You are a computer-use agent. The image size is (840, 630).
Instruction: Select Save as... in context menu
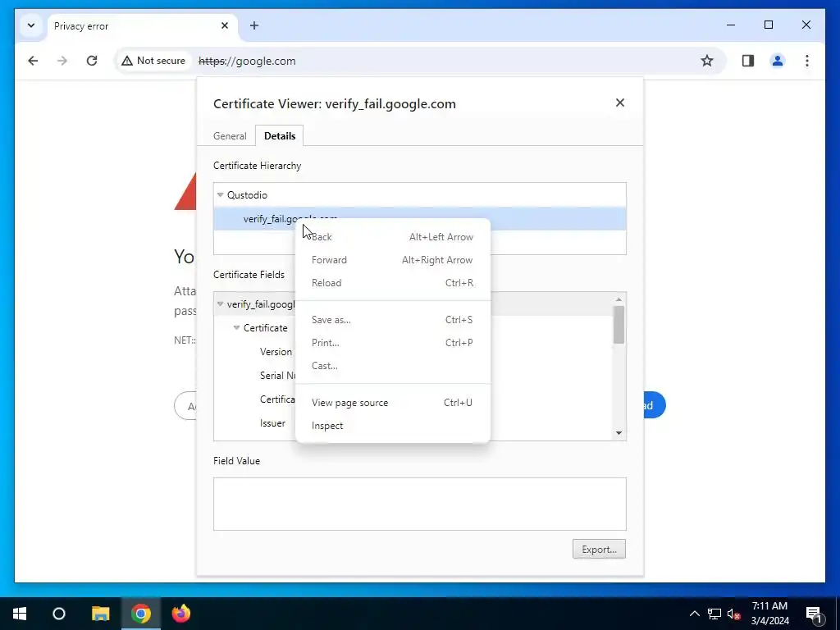[393, 320]
